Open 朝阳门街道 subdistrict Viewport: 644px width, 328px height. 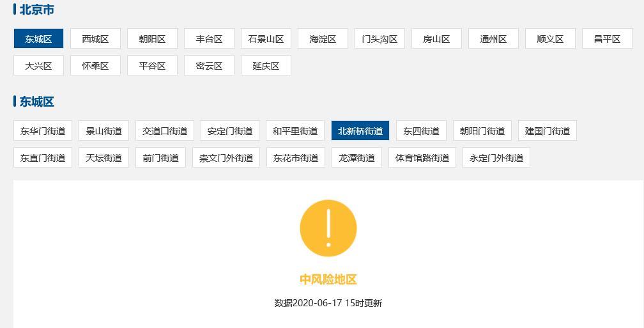tap(482, 130)
